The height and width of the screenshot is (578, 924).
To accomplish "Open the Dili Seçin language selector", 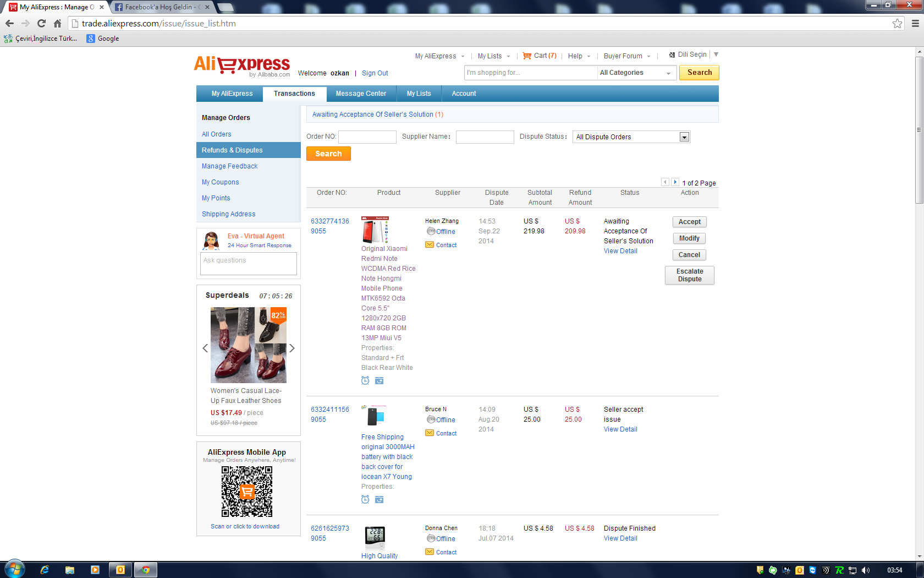I will [x=694, y=54].
